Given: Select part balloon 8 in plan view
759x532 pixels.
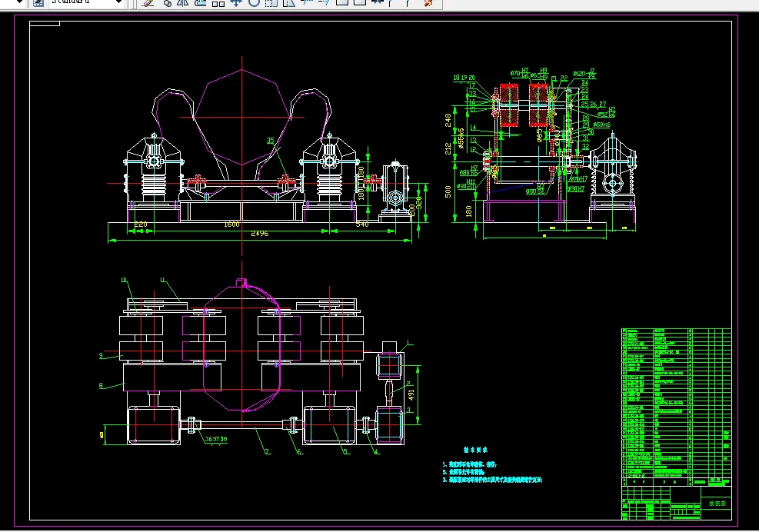Looking at the screenshot, I should point(101,386).
